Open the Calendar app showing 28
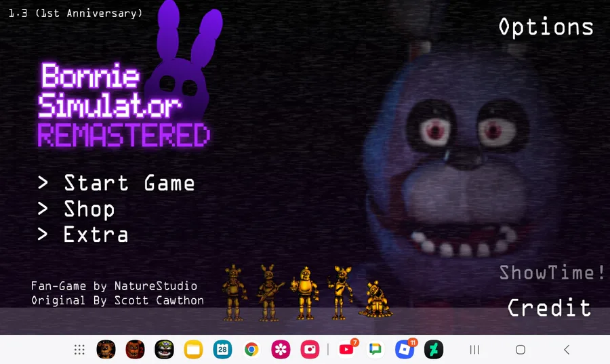The height and width of the screenshot is (364, 610). point(222,349)
